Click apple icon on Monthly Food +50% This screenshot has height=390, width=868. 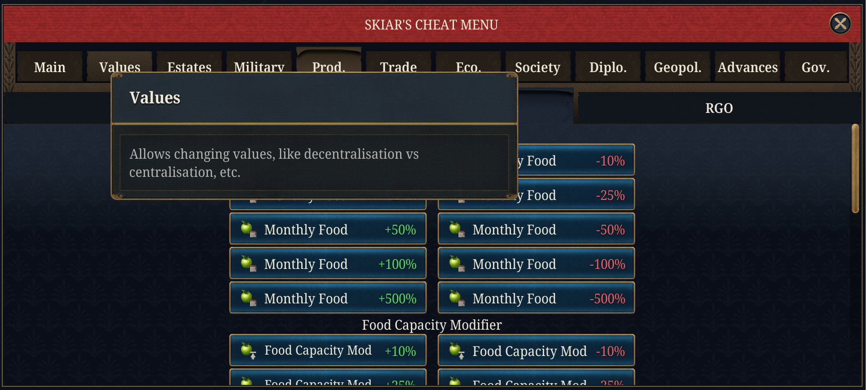pyautogui.click(x=247, y=229)
